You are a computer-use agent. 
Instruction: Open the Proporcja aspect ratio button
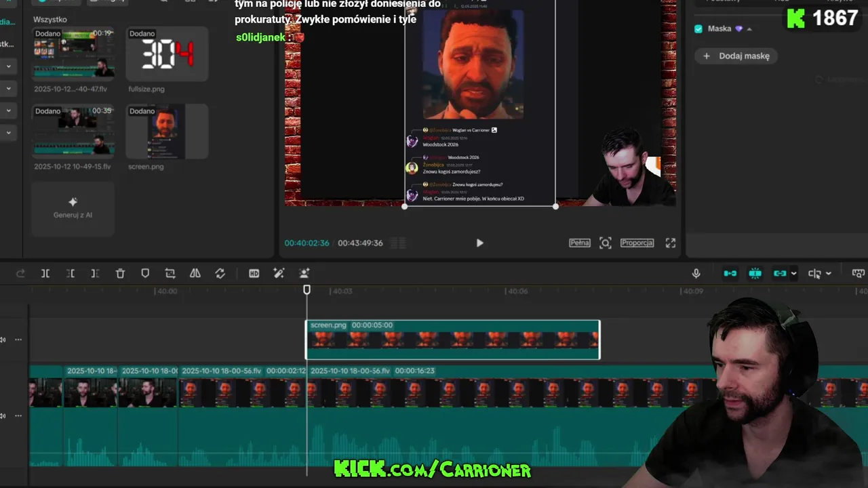pos(637,243)
